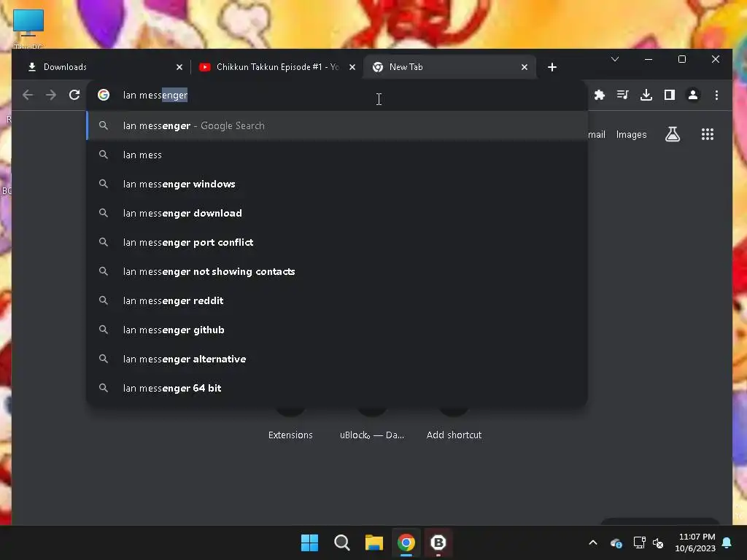The image size is (747, 560).
Task: Open File Explorer from the taskbar
Action: [374, 542]
